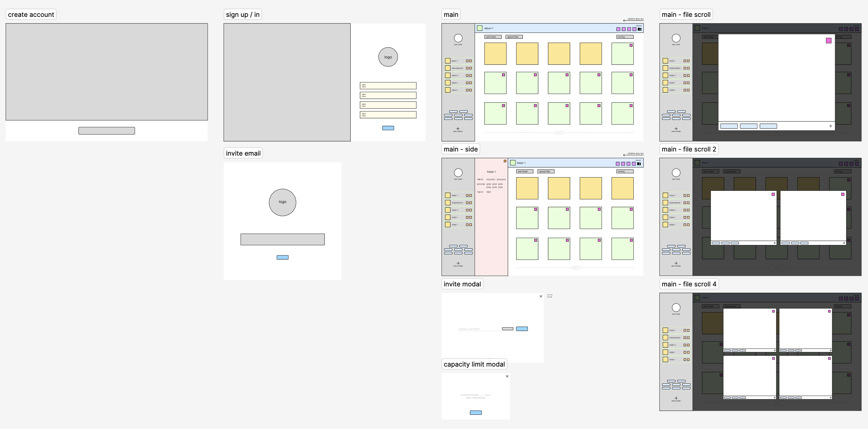Click the yellow thumbnail of "album 3" row
The image size is (868, 429).
pos(448,75)
